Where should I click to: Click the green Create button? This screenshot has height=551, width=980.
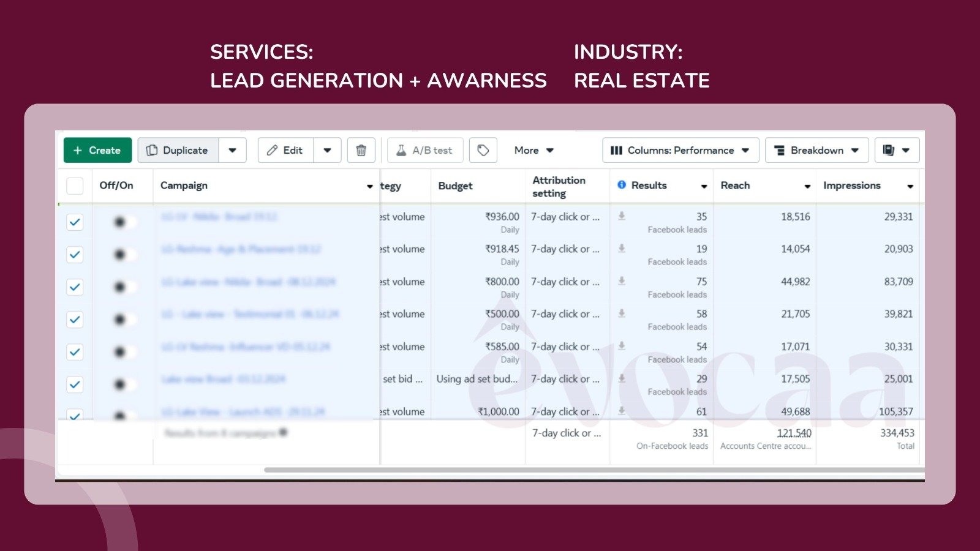point(97,151)
